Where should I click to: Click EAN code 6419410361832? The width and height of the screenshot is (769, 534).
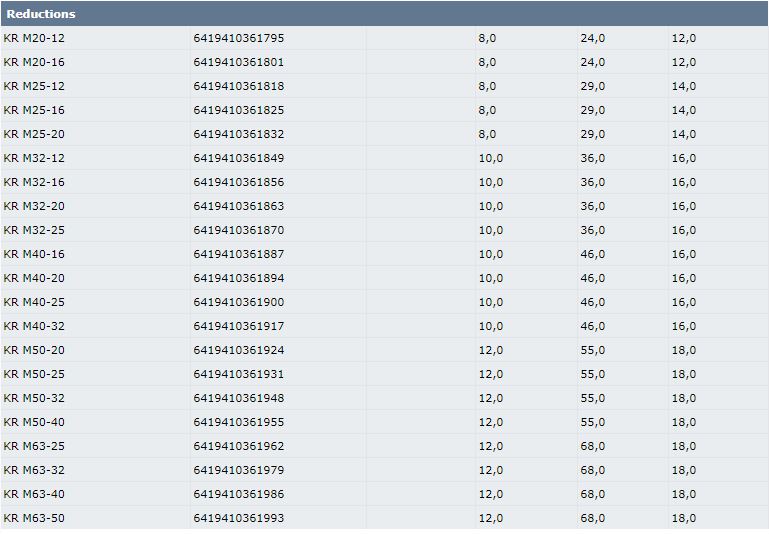pos(239,134)
